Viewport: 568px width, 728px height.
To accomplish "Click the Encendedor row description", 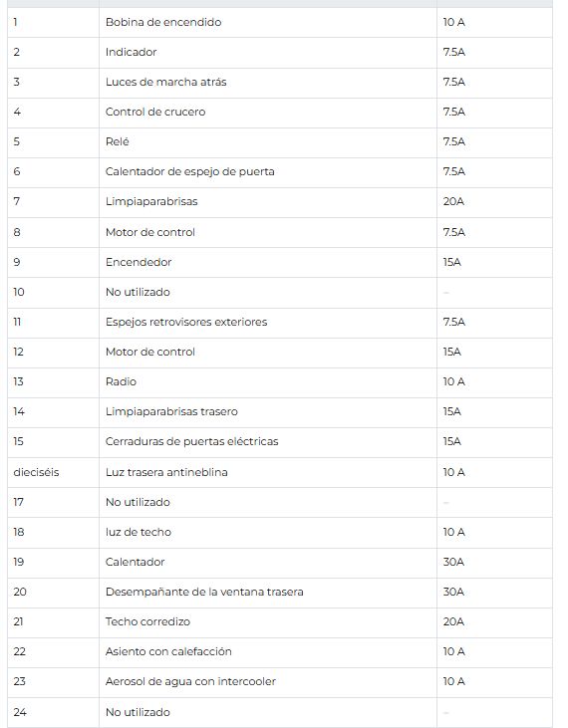I will [139, 262].
